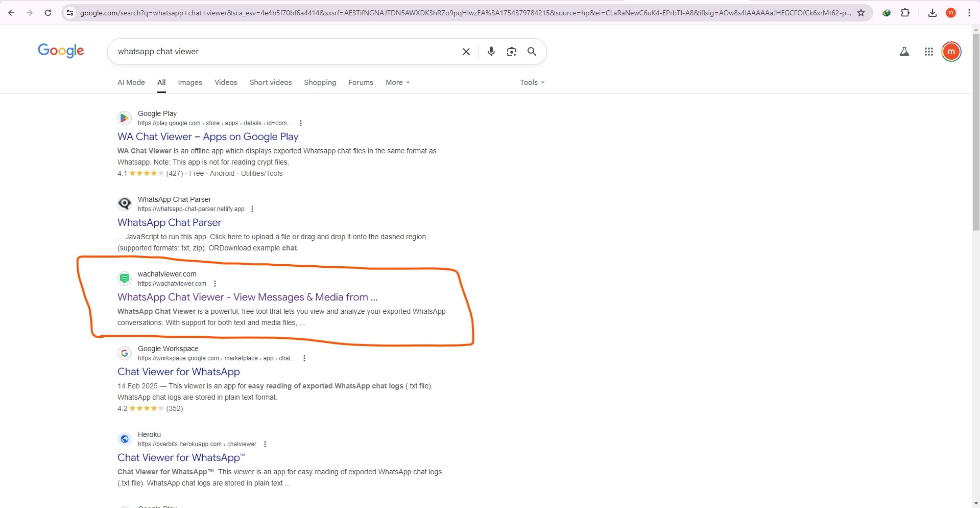Screen dimensions: 980x508
Task: Open WhatsApp Chat Viewer wachatviewer link
Action: (x=247, y=297)
